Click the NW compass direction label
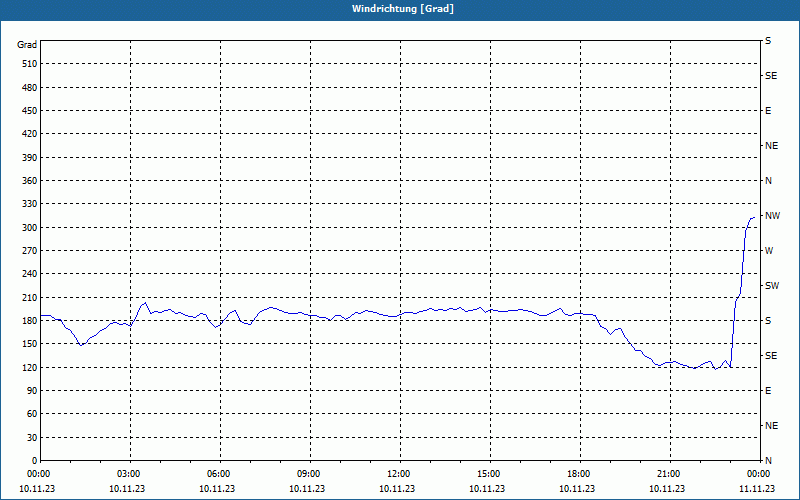Screen dimensions: 800x500 (x=772, y=216)
